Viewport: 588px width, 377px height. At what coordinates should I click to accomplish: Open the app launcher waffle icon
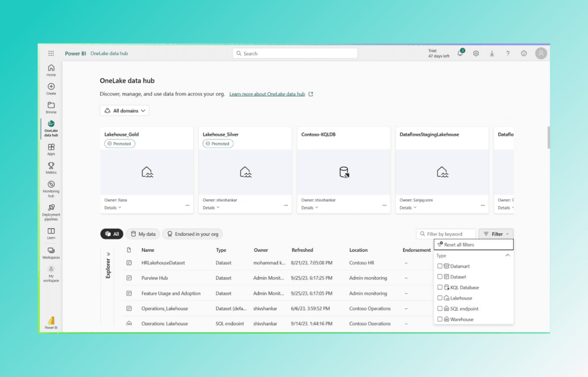click(51, 53)
